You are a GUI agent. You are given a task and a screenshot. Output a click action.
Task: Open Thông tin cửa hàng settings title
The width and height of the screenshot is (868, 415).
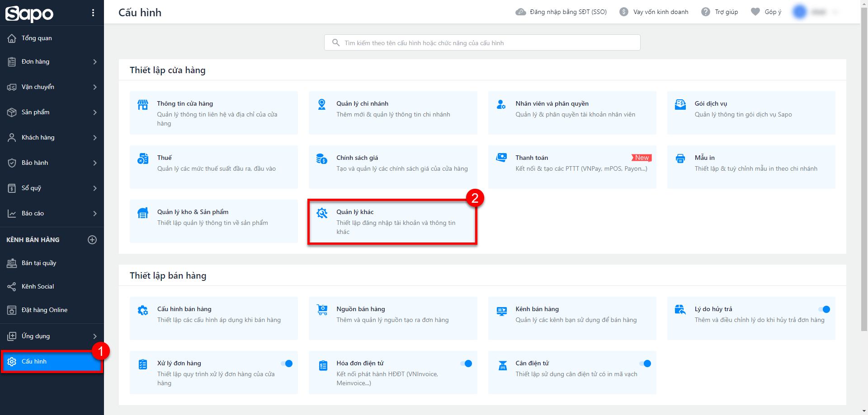(185, 103)
